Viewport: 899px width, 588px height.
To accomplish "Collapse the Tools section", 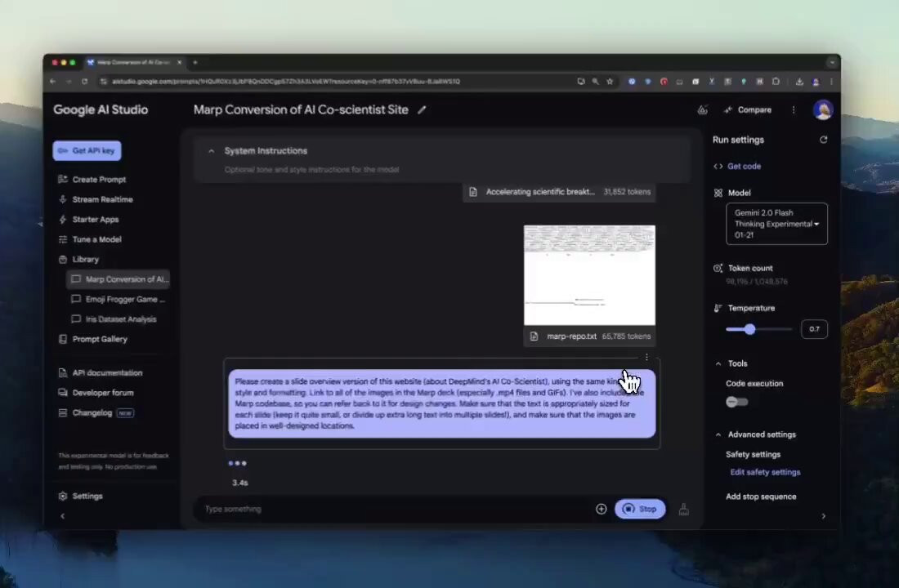I will tap(718, 364).
